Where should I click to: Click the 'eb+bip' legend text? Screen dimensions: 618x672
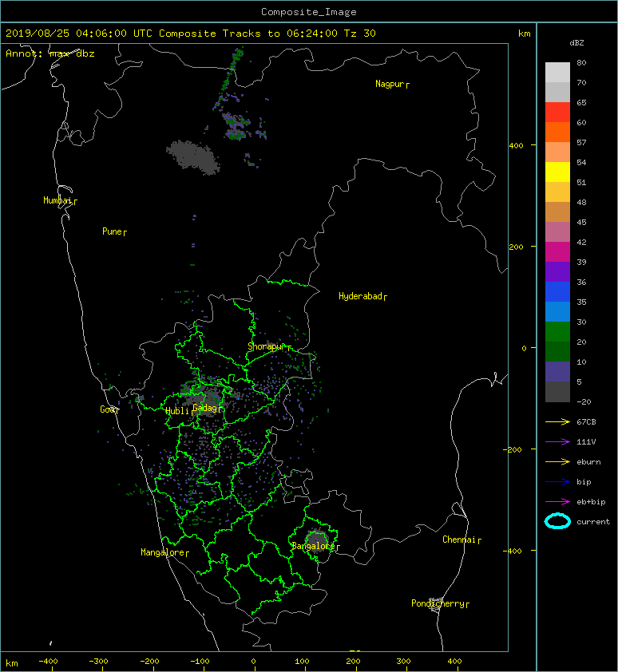tap(591, 502)
